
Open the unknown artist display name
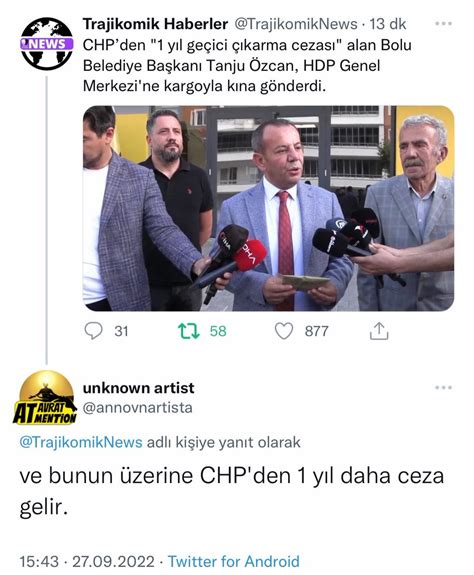(139, 388)
